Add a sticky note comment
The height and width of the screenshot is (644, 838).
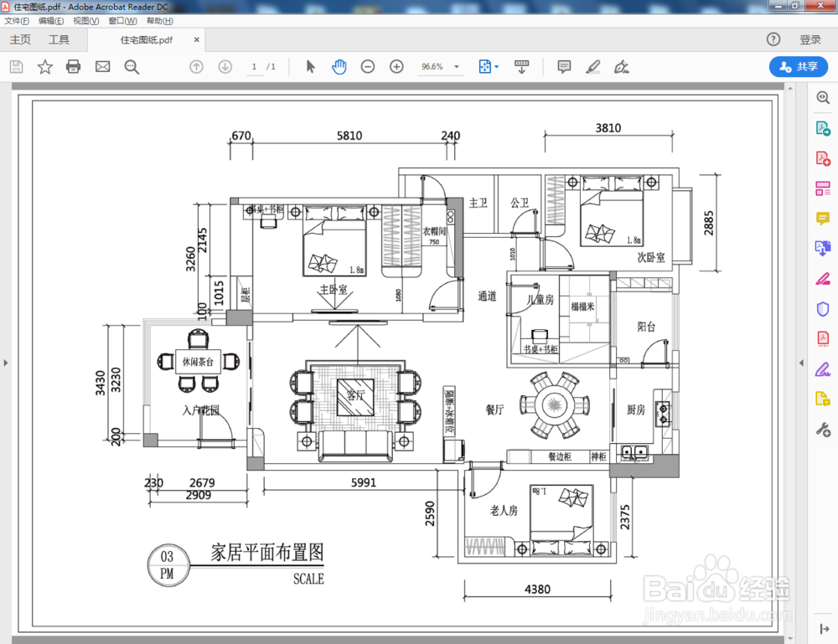[x=564, y=67]
